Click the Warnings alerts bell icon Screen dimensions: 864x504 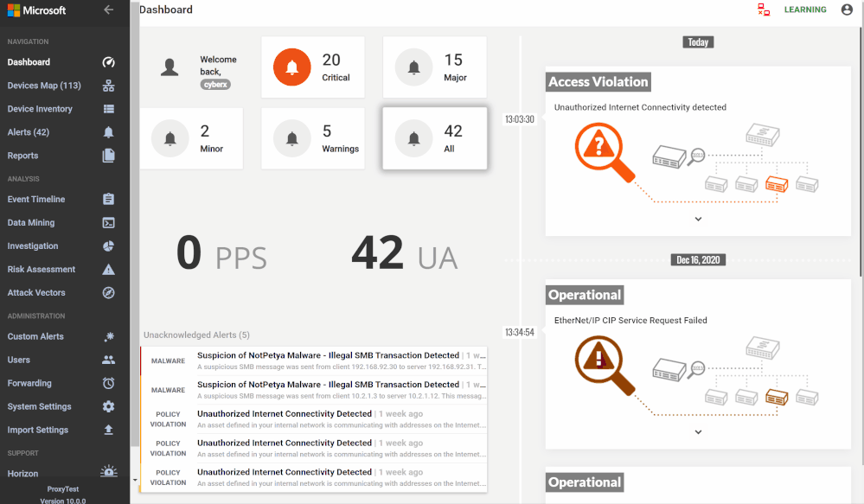(292, 138)
